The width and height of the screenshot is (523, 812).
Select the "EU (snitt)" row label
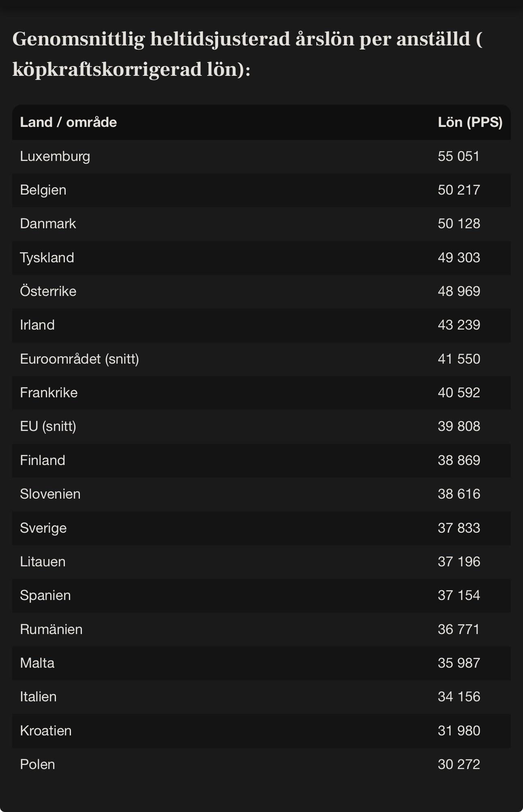click(x=48, y=426)
